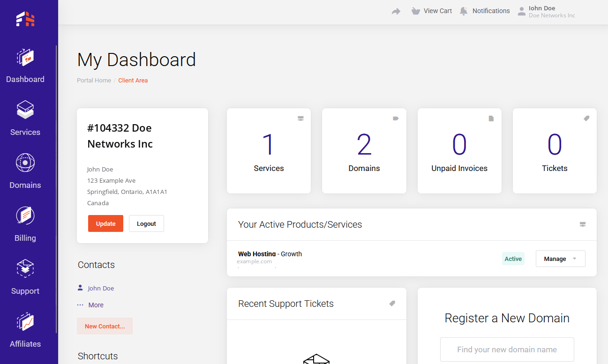Open the Tickets count card
This screenshot has height=364, width=608.
click(555, 151)
